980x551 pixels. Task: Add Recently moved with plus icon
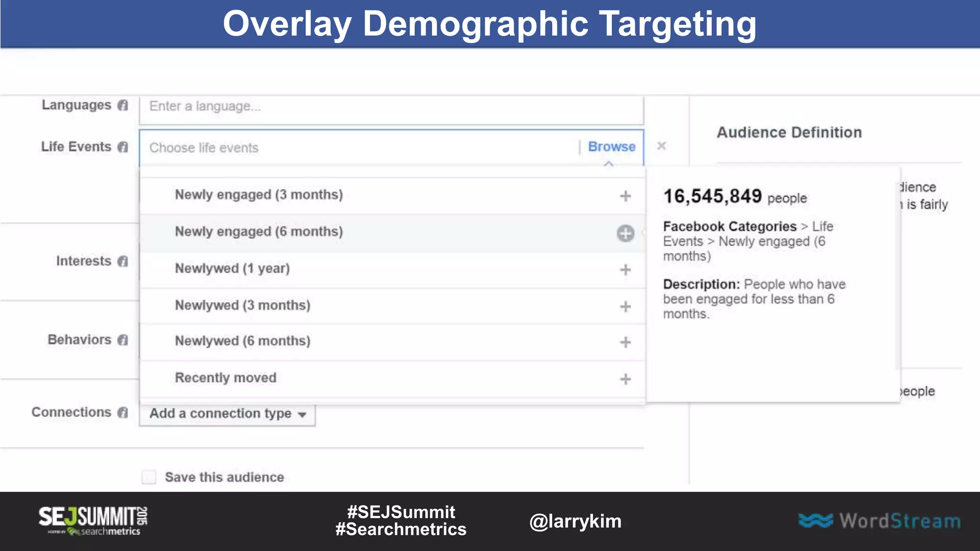625,379
